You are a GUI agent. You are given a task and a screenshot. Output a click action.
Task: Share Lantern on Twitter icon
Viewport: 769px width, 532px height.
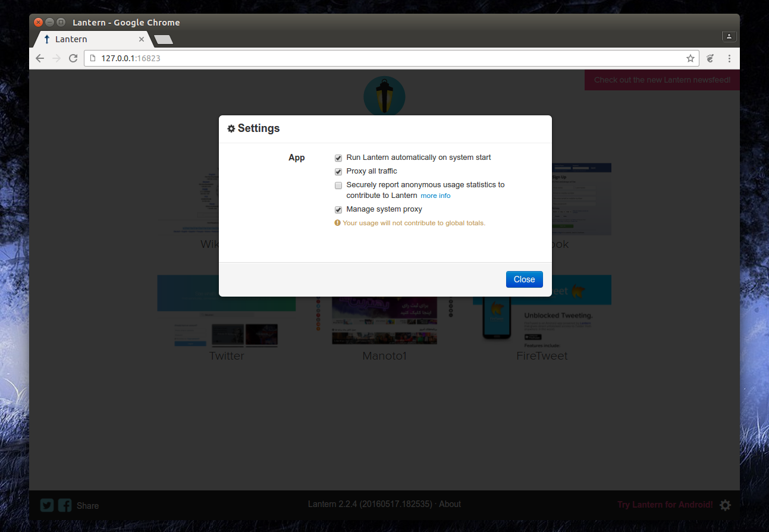[47, 505]
